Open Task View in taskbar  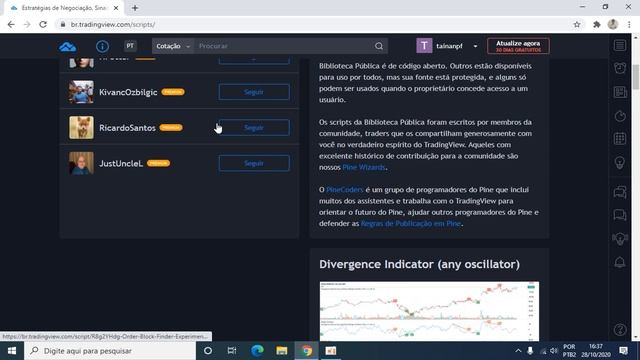point(232,351)
